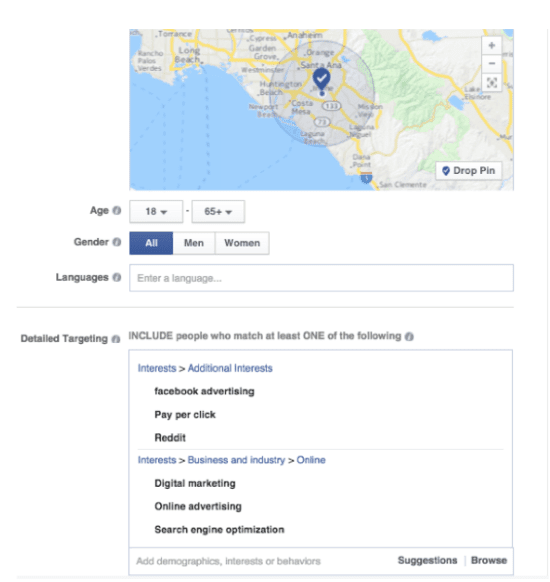This screenshot has height=582, width=550.
Task: Open the Languages info tooltip icon
Action: point(117,277)
